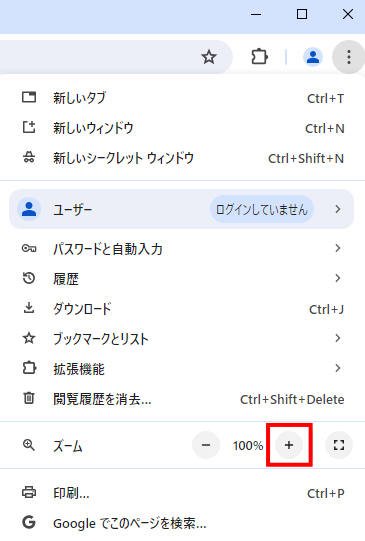
Task: Click the profile avatar icon in toolbar
Action: (x=313, y=57)
